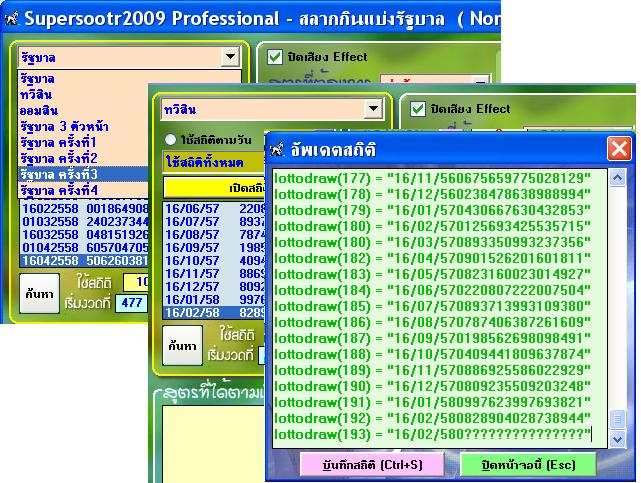Click the lottodraw(188) line

pyautogui.click(x=432, y=354)
